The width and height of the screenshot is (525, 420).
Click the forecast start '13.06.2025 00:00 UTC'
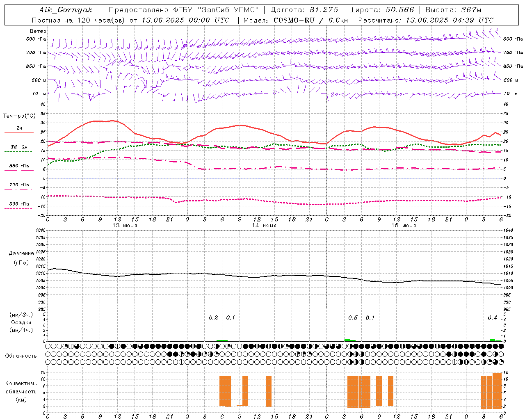pyautogui.click(x=185, y=20)
